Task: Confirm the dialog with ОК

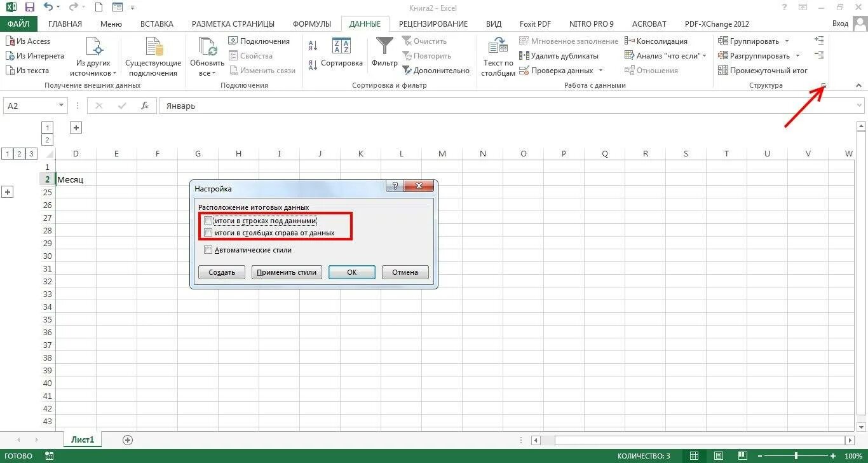Action: click(x=352, y=272)
